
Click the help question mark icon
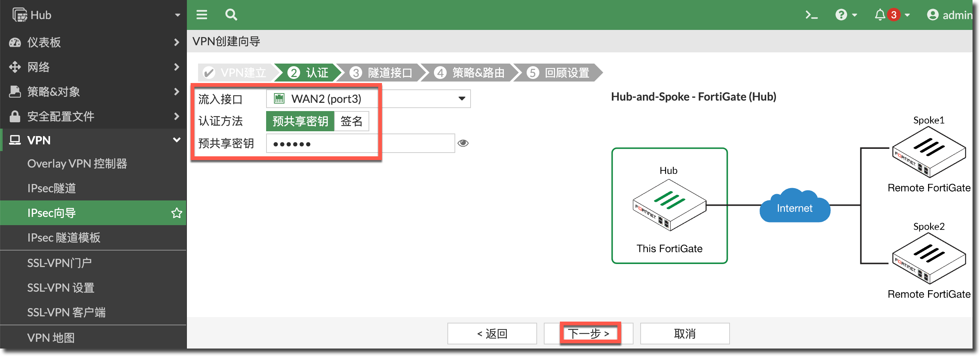[841, 15]
